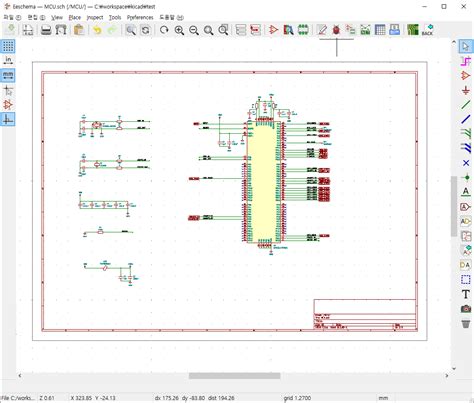Screen dimensions: 474x403
Task: Select the Place Text tool
Action: [x=466, y=294]
